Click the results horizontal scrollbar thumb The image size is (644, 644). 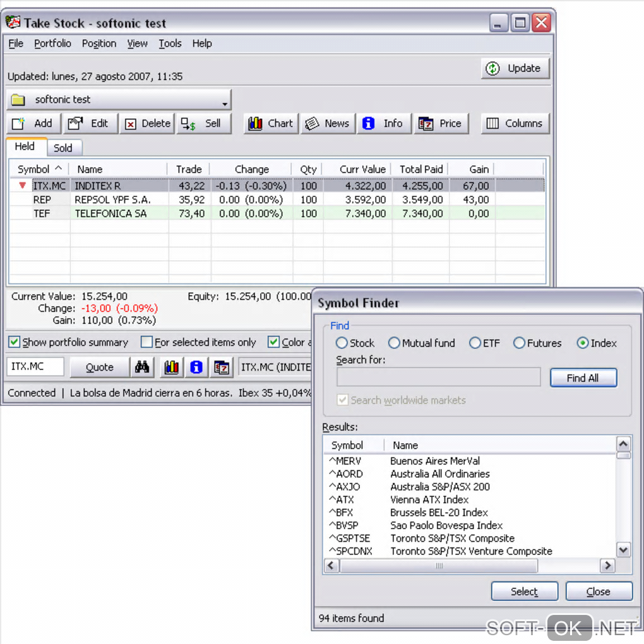pos(439,566)
